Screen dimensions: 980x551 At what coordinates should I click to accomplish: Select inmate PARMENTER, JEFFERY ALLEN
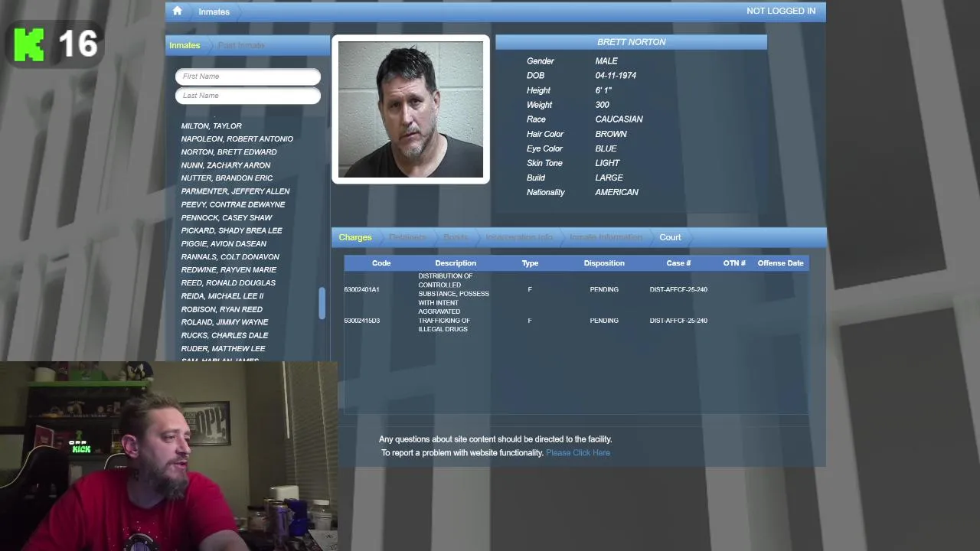(x=235, y=191)
